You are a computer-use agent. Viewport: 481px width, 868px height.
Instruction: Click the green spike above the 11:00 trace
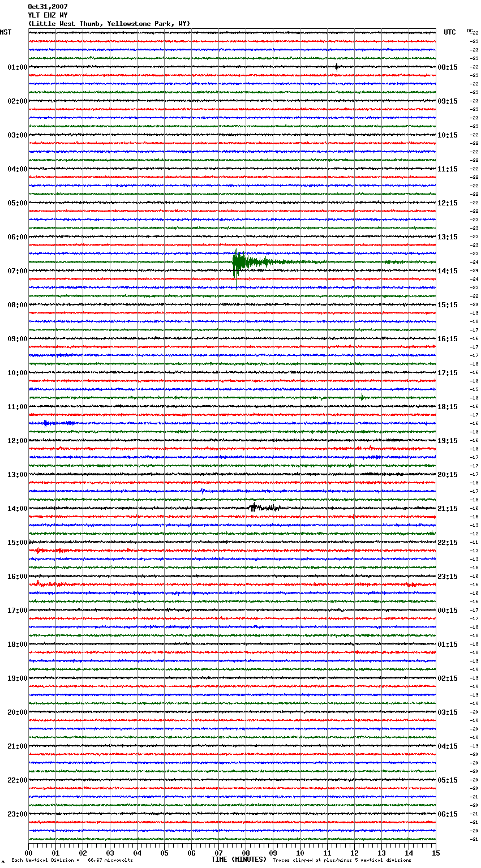pyautogui.click(x=362, y=397)
